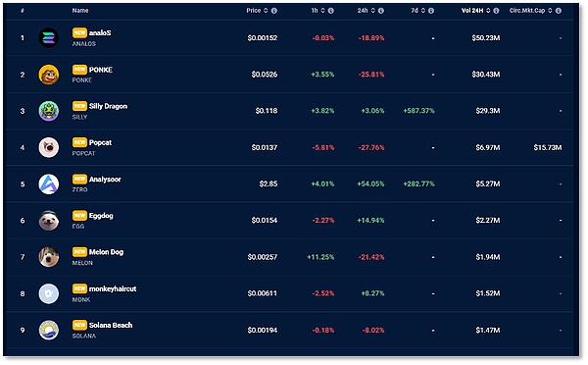The width and height of the screenshot is (588, 365).
Task: Sort by 24h change arrows
Action: [x=372, y=11]
